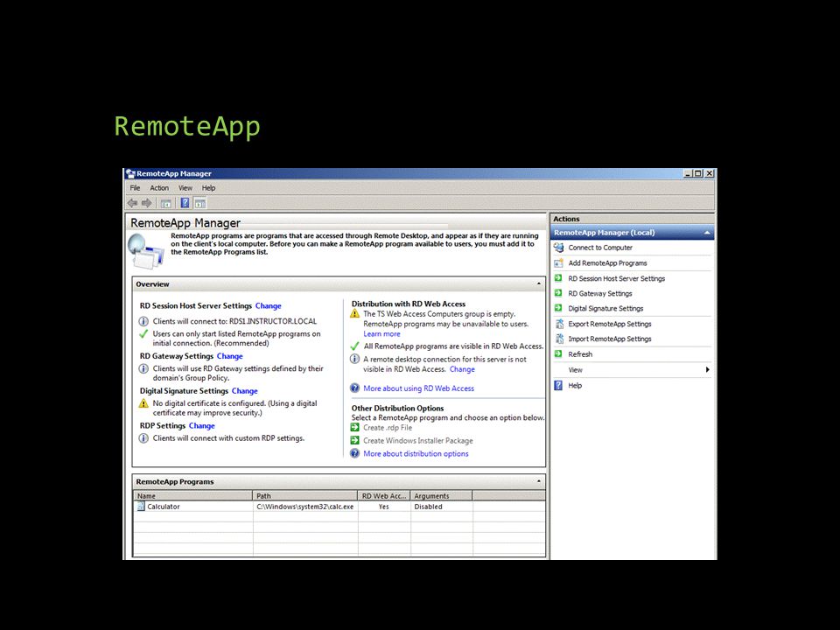Change RD Gateway Settings link
Image resolution: width=840 pixels, height=630 pixels.
click(x=229, y=356)
